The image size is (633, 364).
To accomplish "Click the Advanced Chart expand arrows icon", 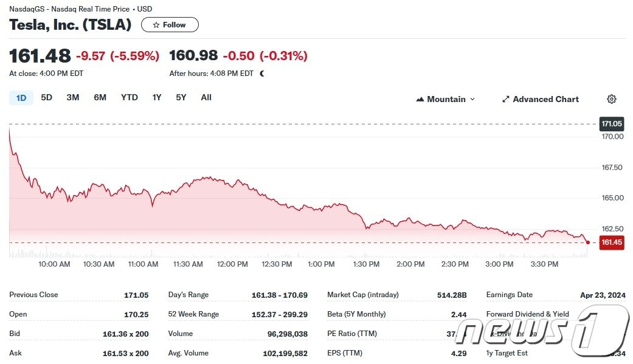I will [505, 99].
